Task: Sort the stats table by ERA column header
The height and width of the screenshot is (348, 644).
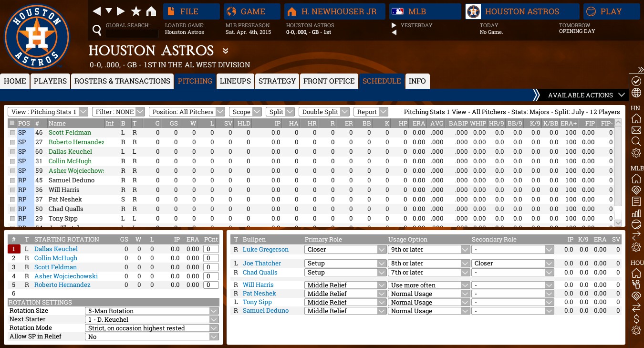Action: coord(419,123)
